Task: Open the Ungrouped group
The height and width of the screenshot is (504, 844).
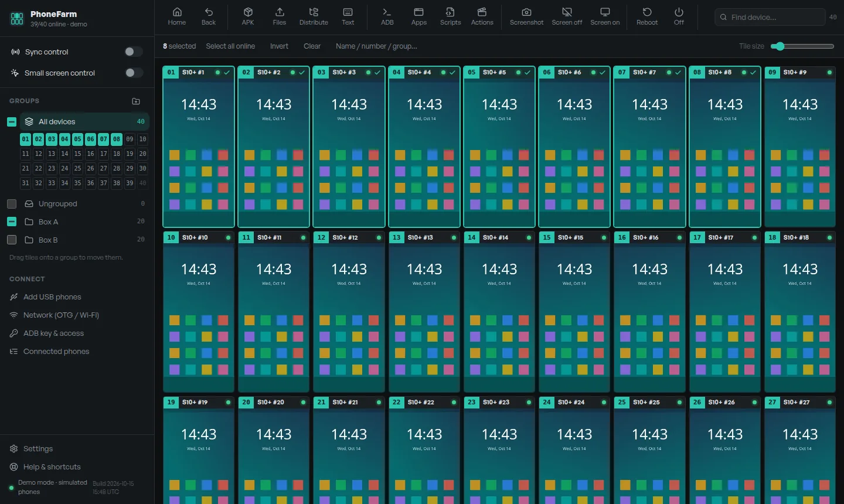Action: 85,204
